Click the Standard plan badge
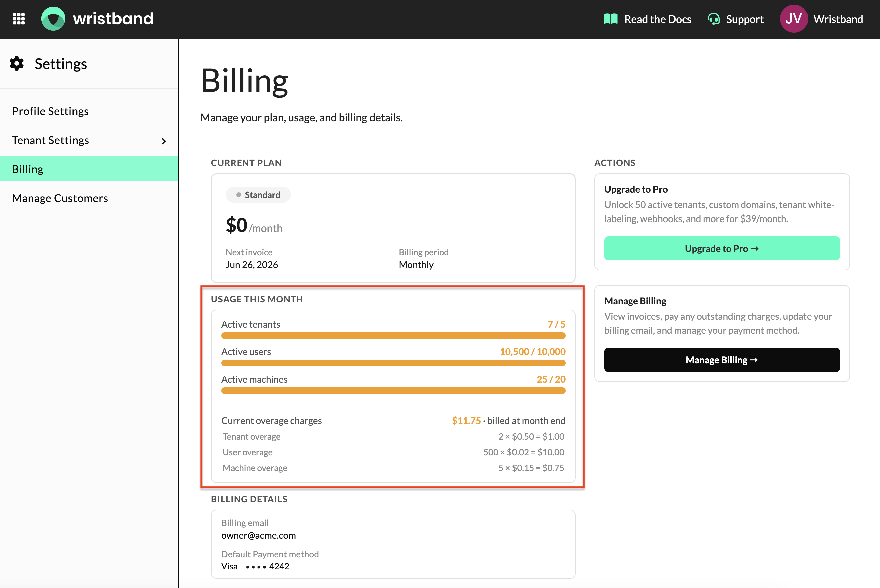Screen dimensions: 880x588 pyautogui.click(x=258, y=195)
